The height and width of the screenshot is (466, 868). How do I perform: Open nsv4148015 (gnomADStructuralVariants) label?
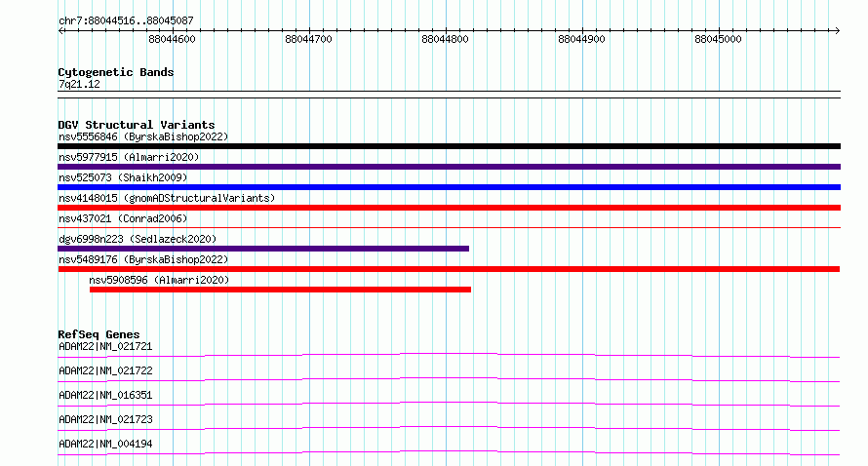coord(167,198)
